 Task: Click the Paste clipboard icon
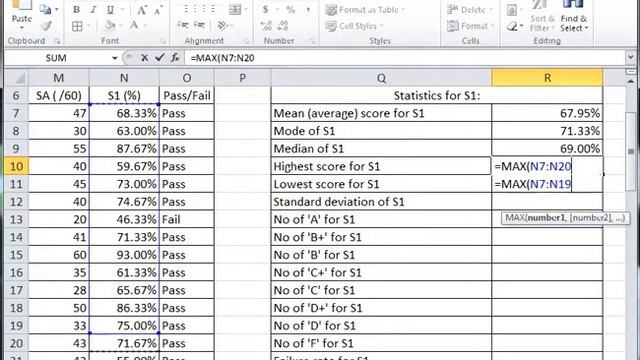(22, 6)
